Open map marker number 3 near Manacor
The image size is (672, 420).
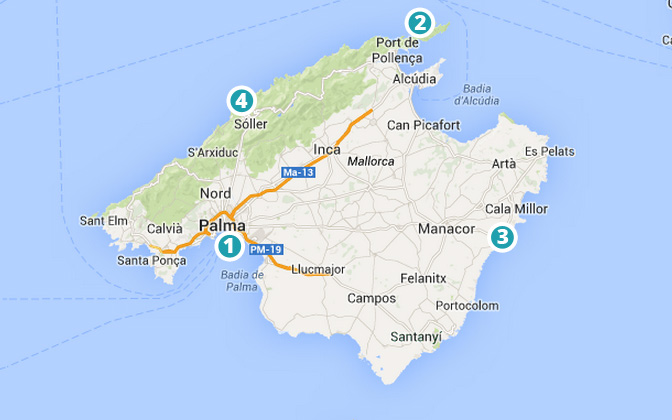(502, 237)
